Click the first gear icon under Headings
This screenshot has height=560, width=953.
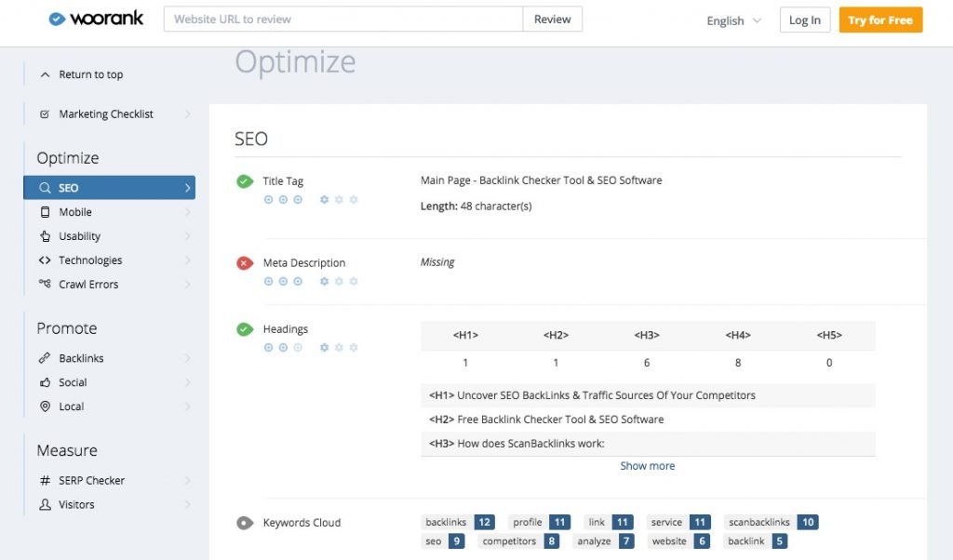(324, 347)
